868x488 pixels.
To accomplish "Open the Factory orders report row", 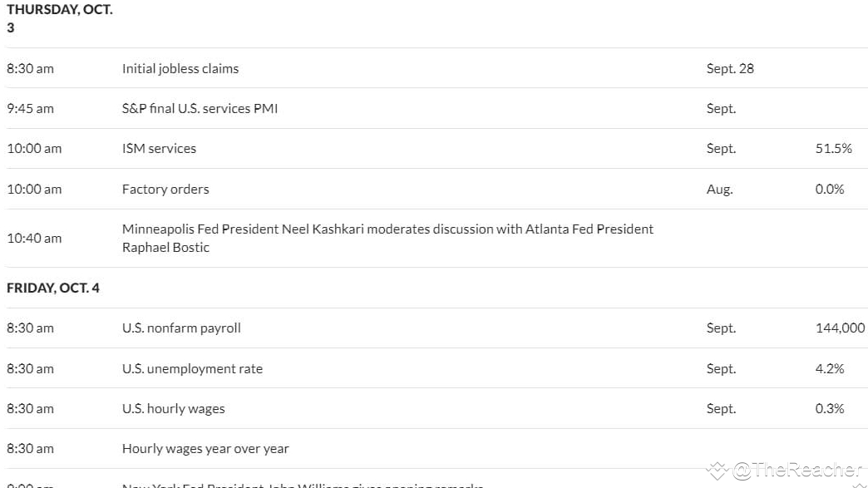I will pos(165,189).
